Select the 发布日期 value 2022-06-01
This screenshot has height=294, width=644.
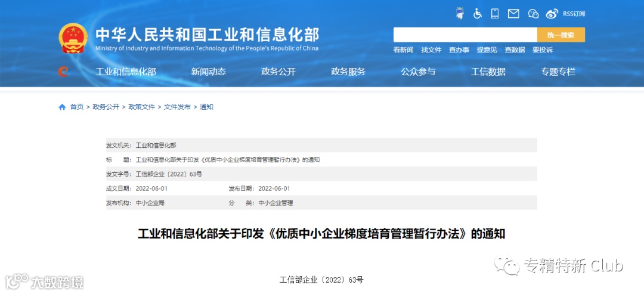click(274, 188)
